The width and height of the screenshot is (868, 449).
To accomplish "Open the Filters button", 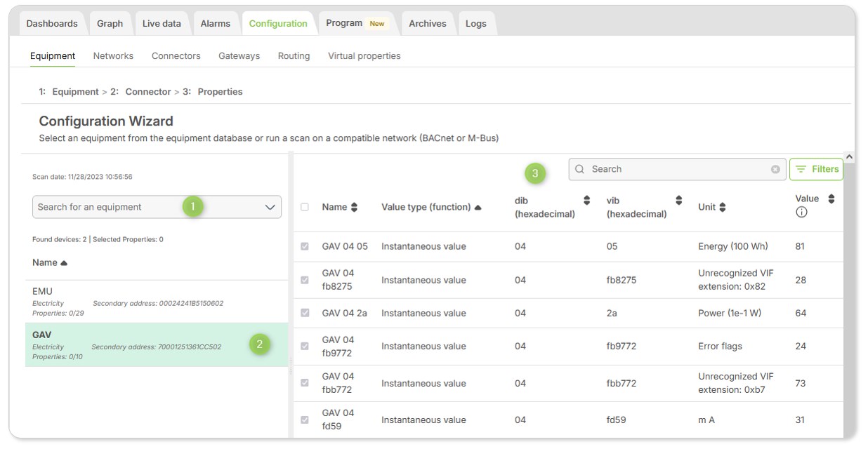I will click(816, 169).
